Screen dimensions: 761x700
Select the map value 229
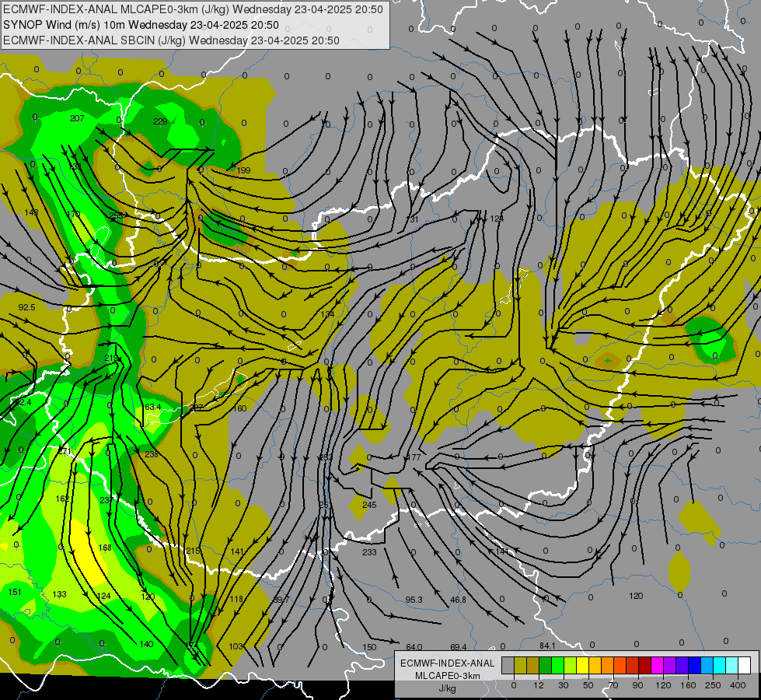click(x=160, y=121)
